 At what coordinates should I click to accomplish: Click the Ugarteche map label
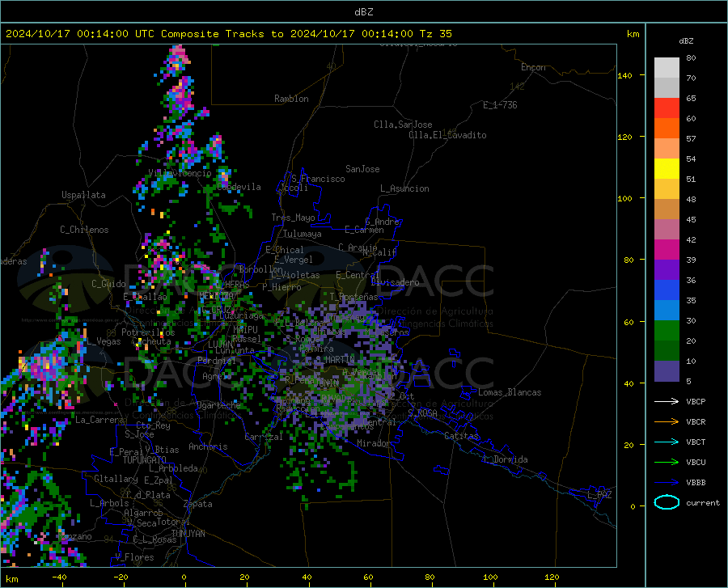tap(218, 404)
